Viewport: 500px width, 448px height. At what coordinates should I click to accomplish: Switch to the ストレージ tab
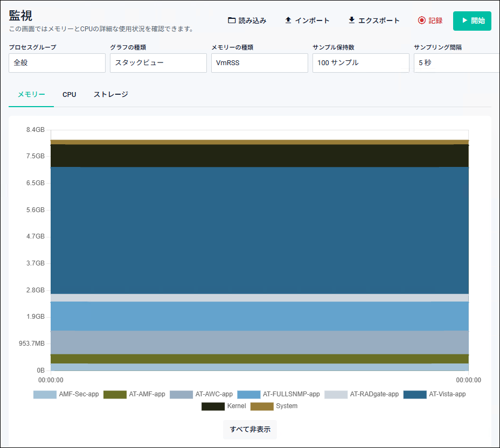pos(111,95)
